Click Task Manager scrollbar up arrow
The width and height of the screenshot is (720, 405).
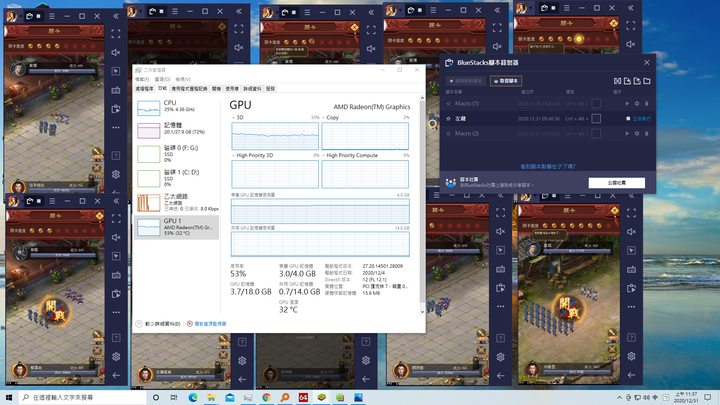coord(422,98)
